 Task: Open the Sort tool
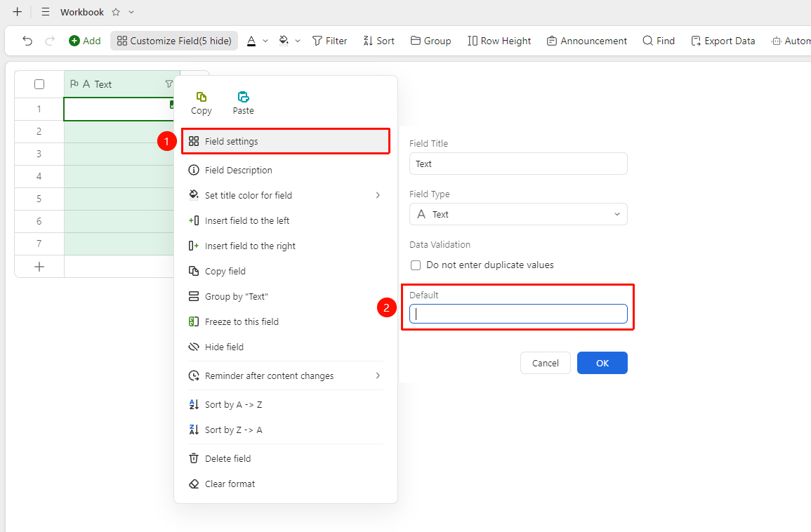[378, 41]
